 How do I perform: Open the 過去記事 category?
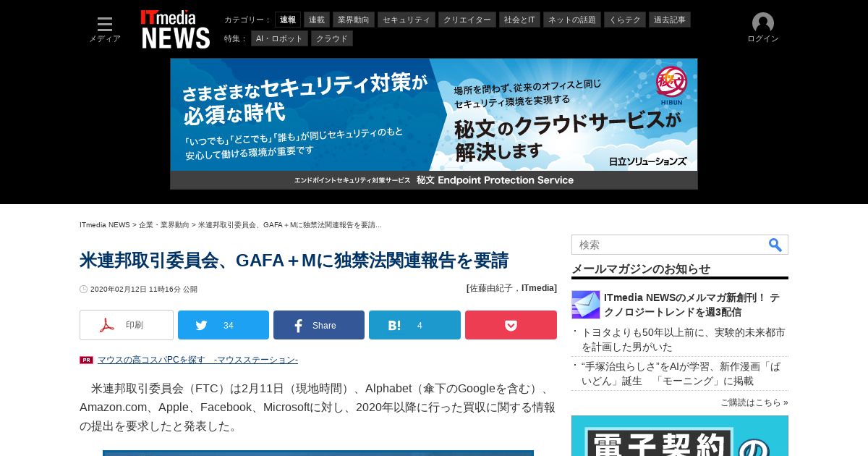pyautogui.click(x=670, y=20)
